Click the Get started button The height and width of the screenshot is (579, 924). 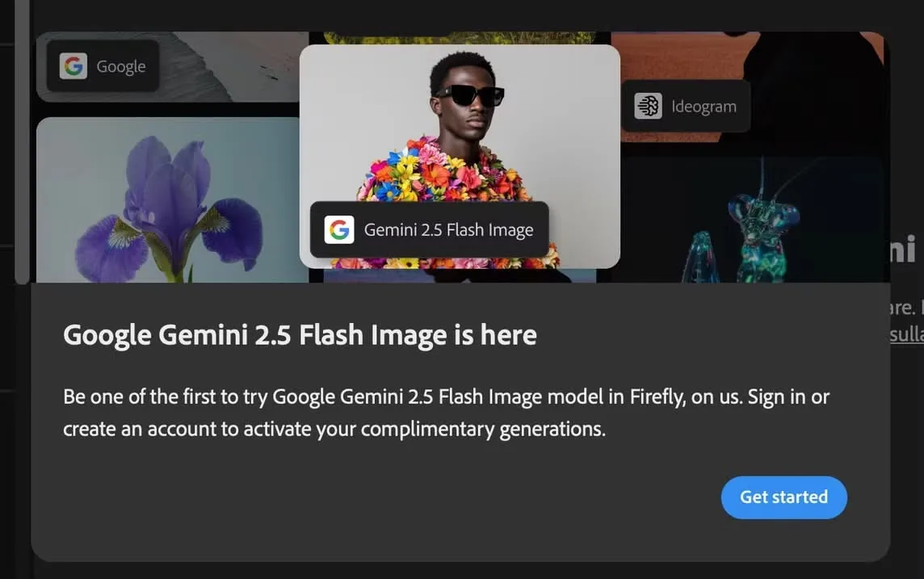coord(783,497)
